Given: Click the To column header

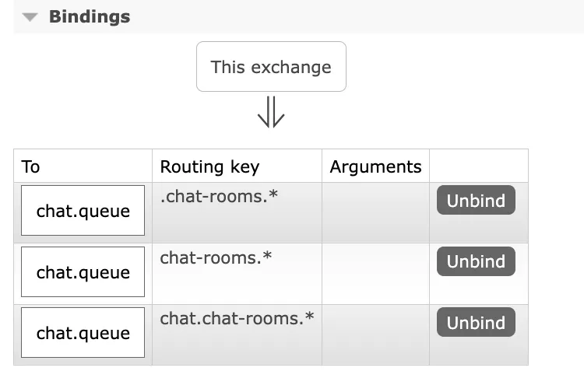Looking at the screenshot, I should point(31,166).
